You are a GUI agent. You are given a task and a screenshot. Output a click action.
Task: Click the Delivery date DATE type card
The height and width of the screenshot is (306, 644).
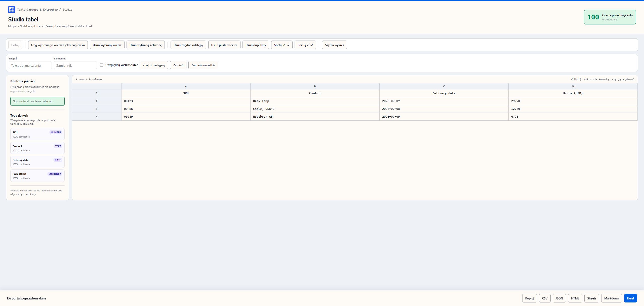(37, 162)
